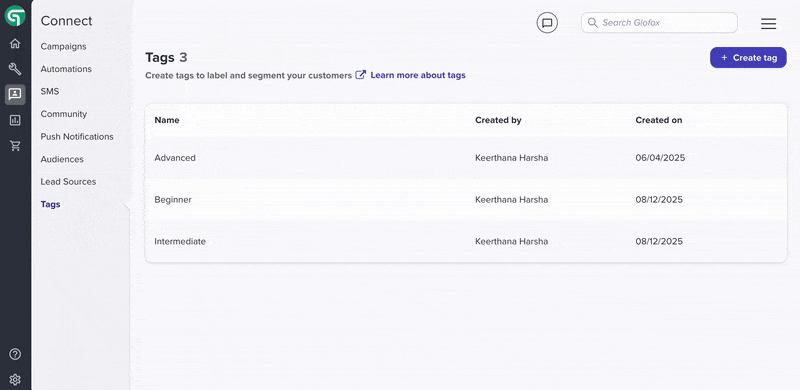Open Push Notifications section
Screen dimensions: 800x390
pyautogui.click(x=77, y=137)
